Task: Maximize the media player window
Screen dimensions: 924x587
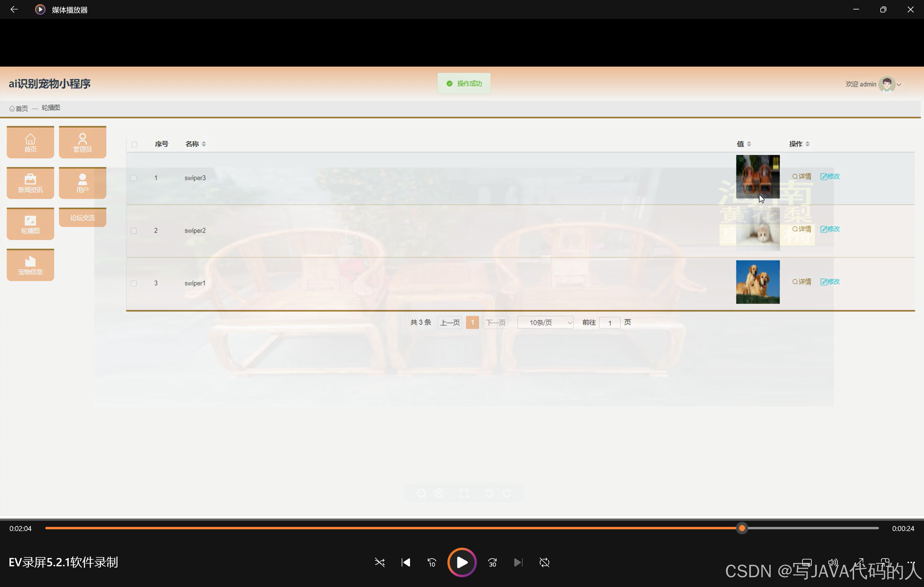Action: pos(883,9)
